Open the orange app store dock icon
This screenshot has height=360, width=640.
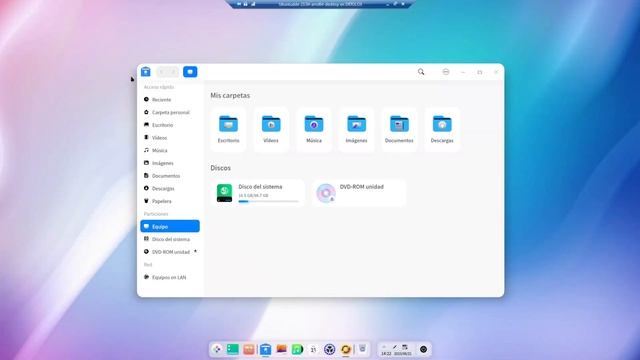pos(249,349)
